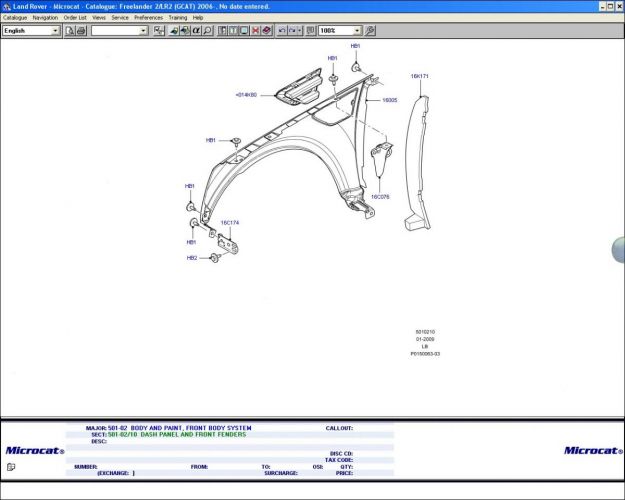Image resolution: width=625 pixels, height=500 pixels.
Task: Select the callout label below the triangular bracket
Action: tap(380, 197)
